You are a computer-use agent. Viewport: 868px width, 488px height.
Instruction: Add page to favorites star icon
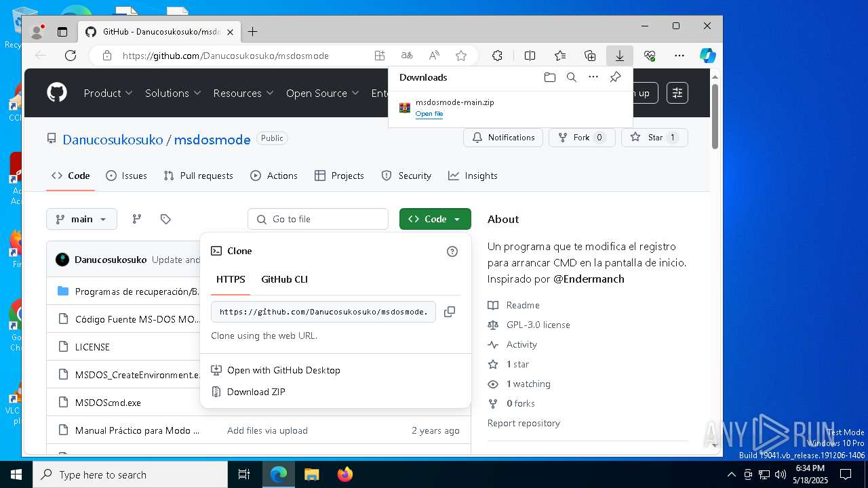(461, 56)
